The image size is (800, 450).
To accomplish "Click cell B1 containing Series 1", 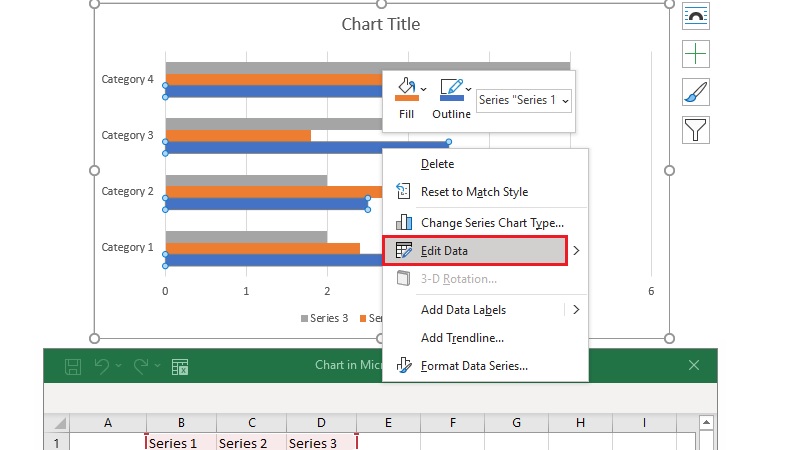I will (x=181, y=442).
